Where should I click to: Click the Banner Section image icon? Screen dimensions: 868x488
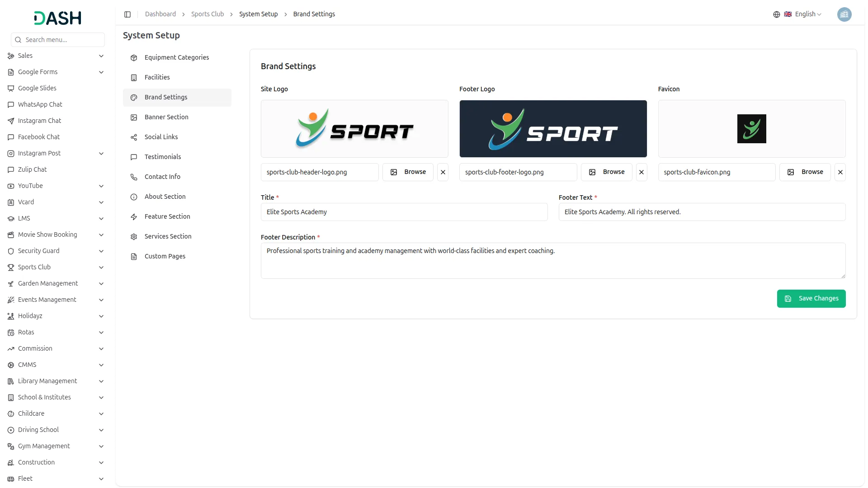[x=133, y=117]
